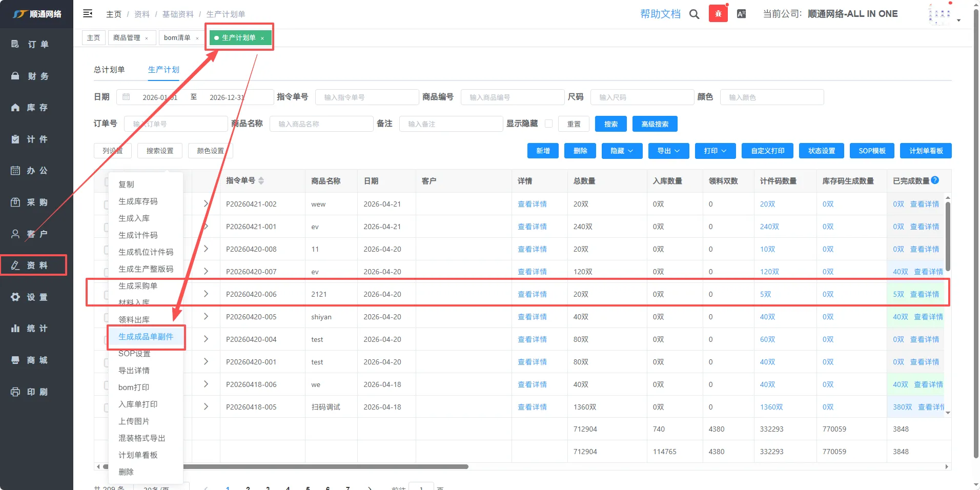Open 查看详情 link for P20260420-005
This screenshot has width=980, height=490.
coord(532,317)
